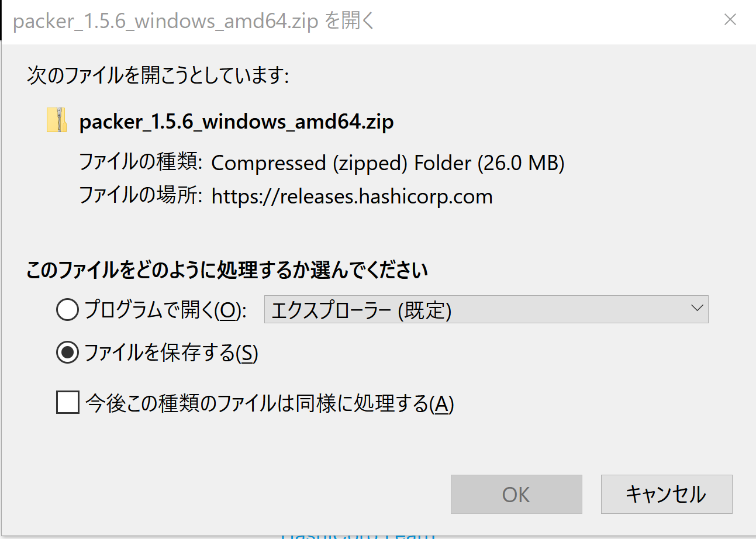Expand the program list using the chevron arrow
Image resolution: width=756 pixels, height=539 pixels.
696,308
